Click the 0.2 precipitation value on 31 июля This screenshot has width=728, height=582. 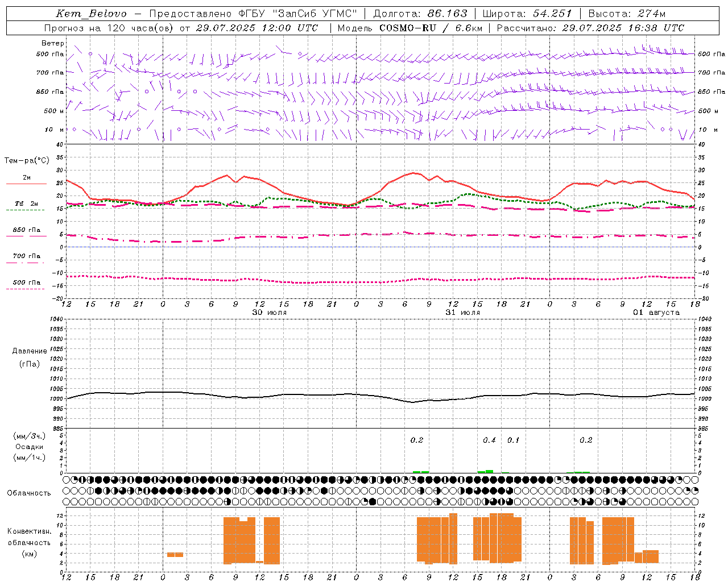(x=417, y=440)
